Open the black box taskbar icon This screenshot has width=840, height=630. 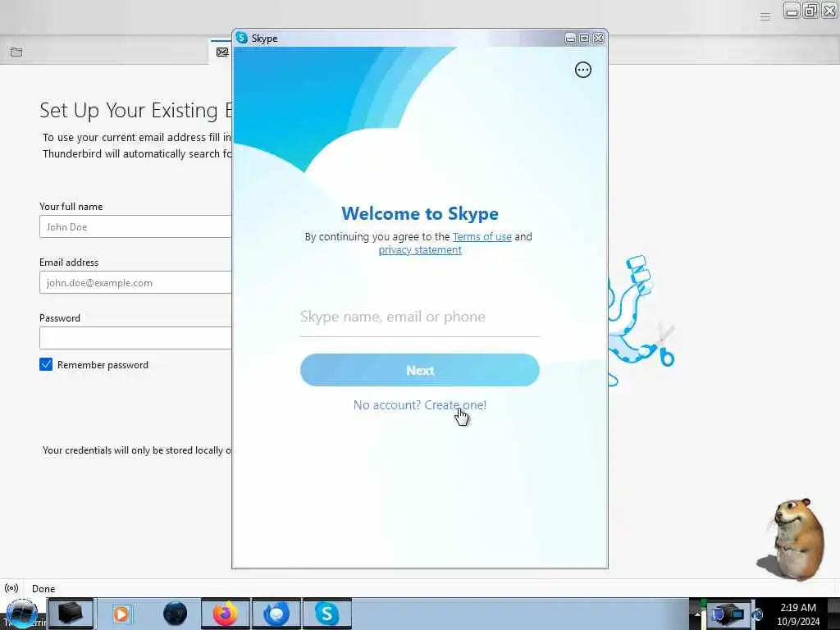point(71,614)
